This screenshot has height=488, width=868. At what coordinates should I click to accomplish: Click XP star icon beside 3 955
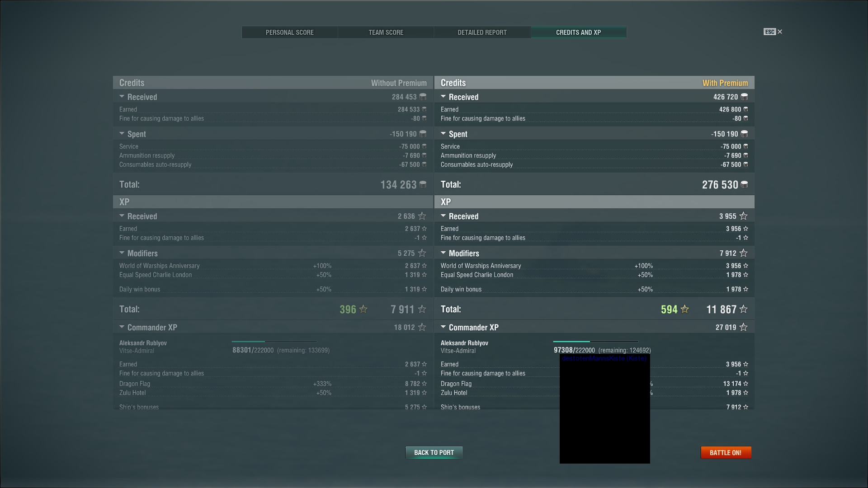pos(743,216)
